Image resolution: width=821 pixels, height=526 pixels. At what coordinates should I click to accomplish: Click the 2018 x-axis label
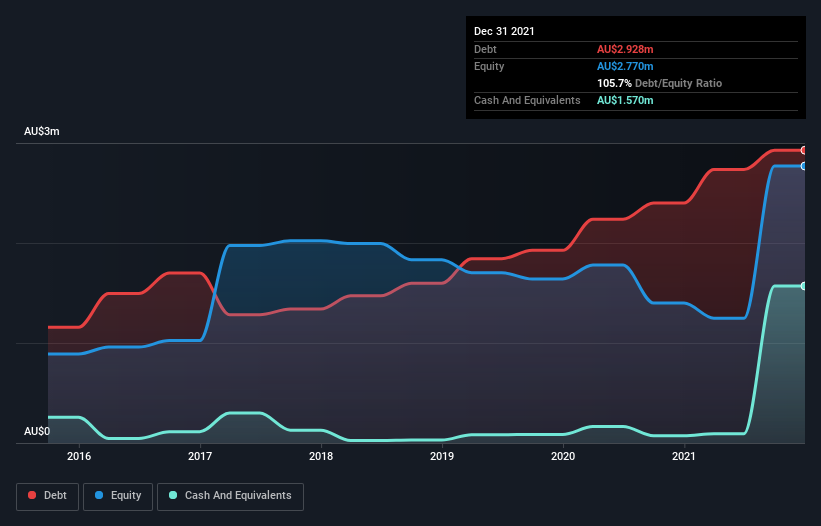[x=321, y=456]
